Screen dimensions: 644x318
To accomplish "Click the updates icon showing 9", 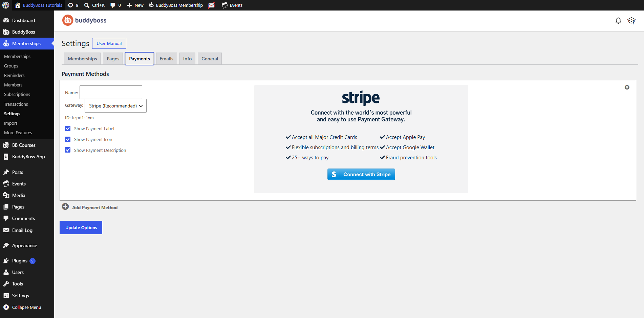I will coord(73,5).
